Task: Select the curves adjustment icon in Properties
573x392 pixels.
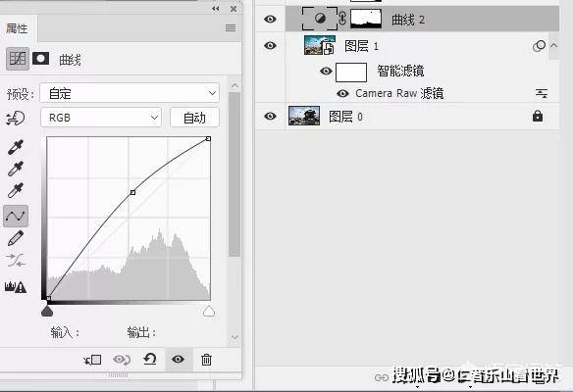Action: pos(18,59)
